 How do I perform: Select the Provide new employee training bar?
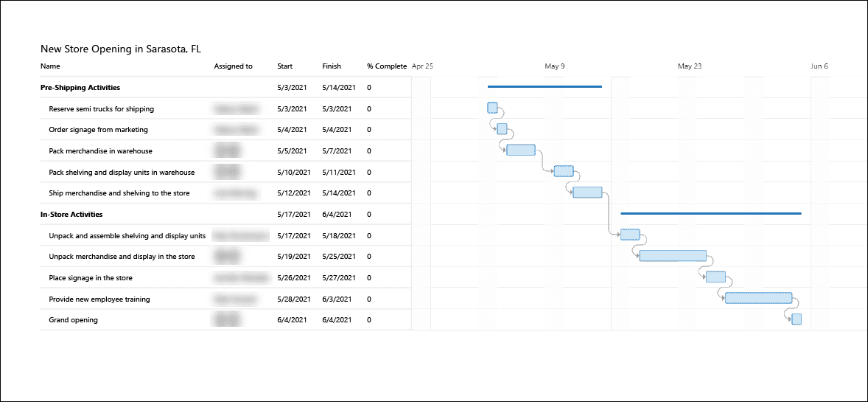pos(758,298)
